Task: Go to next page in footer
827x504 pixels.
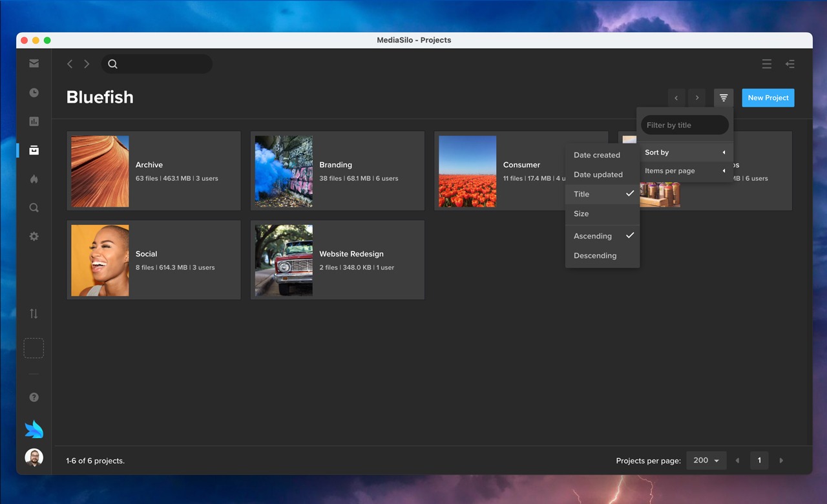Action: coord(781,461)
